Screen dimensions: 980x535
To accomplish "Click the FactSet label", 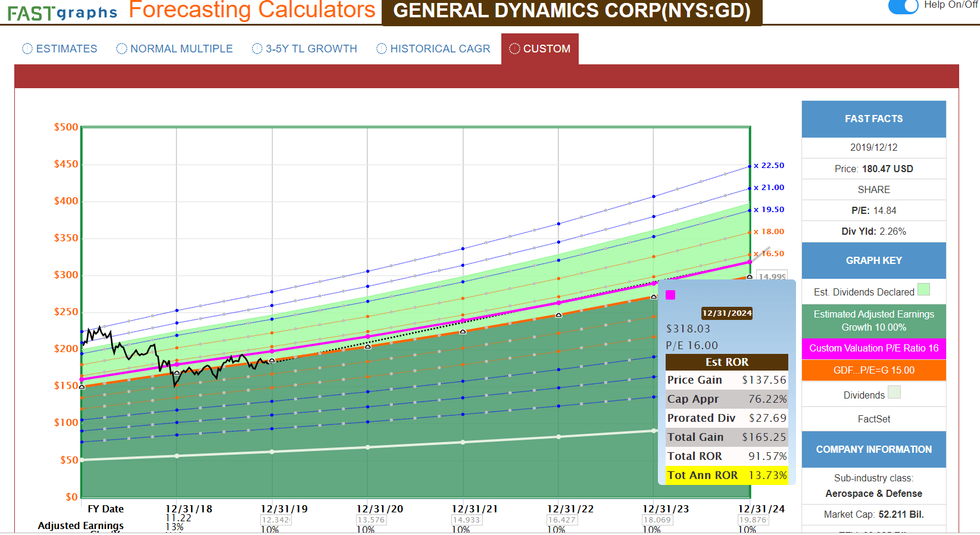I will coord(874,419).
